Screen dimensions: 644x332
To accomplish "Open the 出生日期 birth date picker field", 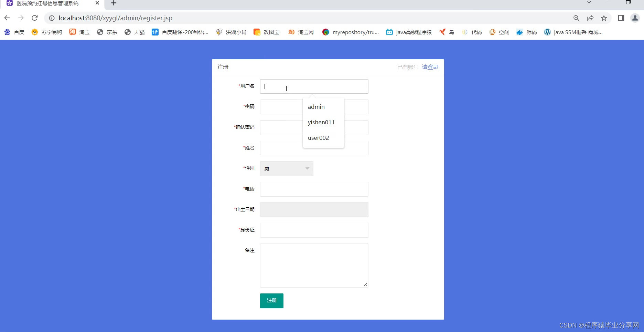I will point(314,209).
